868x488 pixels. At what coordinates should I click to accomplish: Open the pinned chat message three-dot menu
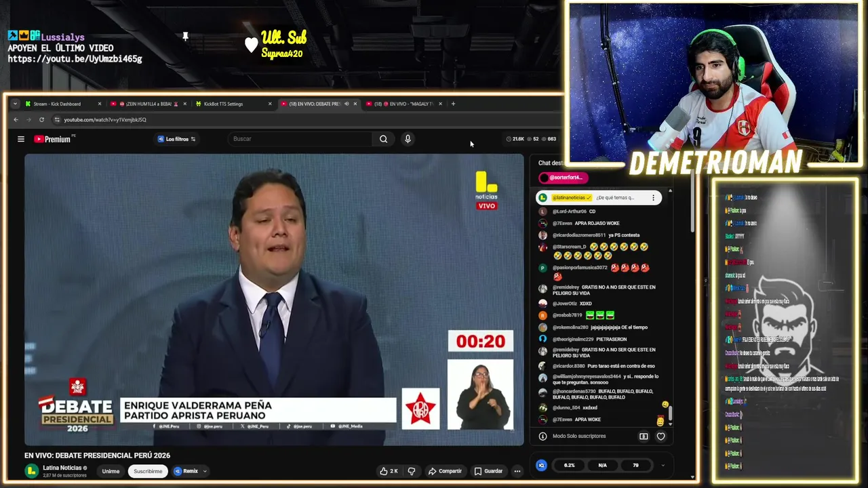click(653, 198)
